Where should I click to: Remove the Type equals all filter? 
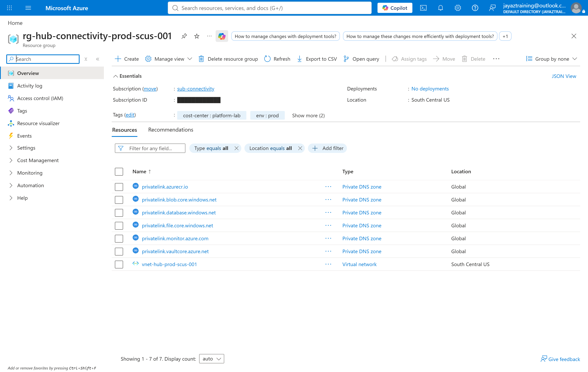coord(236,148)
